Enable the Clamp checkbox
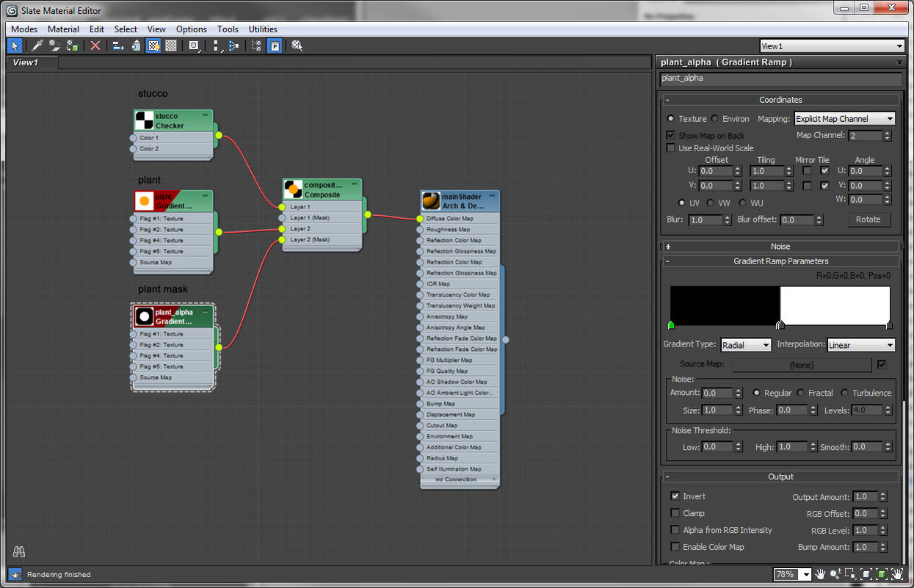The image size is (914, 588). 675,513
